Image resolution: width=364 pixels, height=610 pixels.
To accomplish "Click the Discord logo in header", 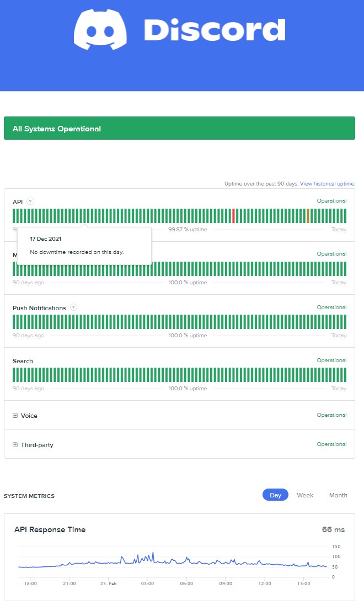I will pos(179,29).
